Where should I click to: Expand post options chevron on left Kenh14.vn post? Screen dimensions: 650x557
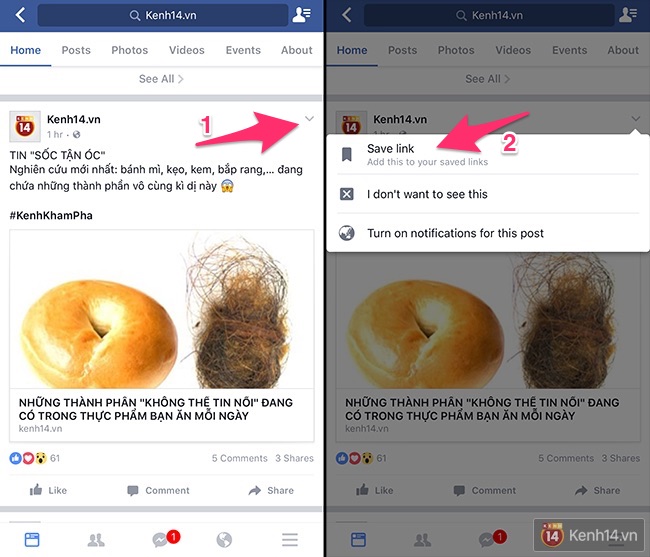coord(309,119)
